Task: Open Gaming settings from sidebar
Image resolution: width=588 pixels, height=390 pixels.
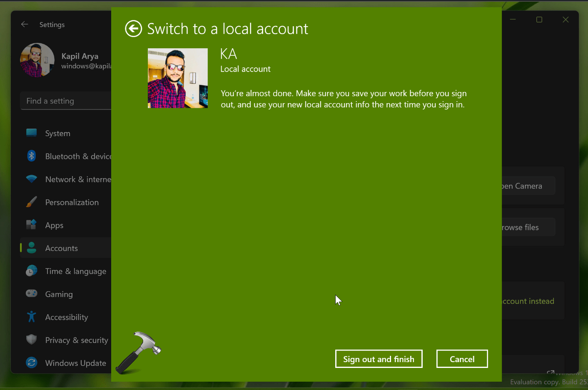Action: [59, 294]
